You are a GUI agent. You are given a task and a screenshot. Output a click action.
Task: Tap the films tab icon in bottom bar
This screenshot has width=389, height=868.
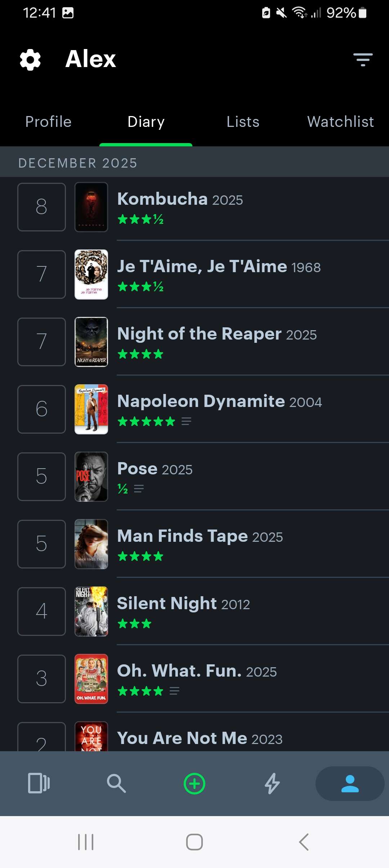coord(39,783)
